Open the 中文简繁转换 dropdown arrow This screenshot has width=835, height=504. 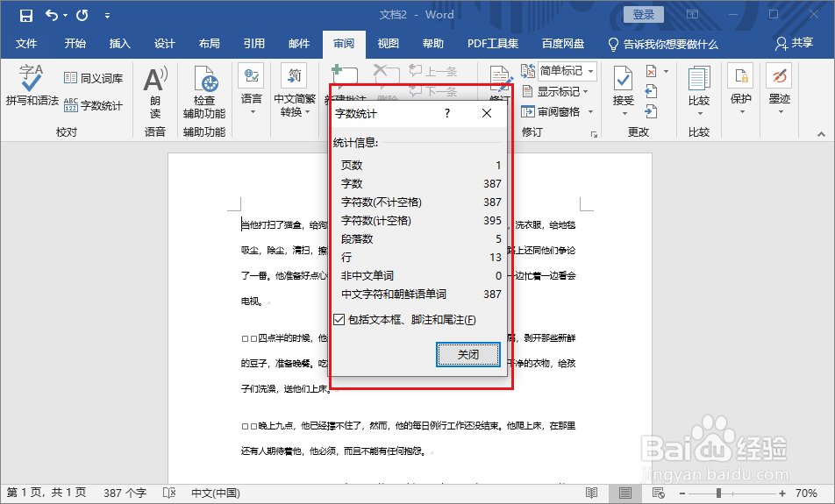[x=308, y=112]
